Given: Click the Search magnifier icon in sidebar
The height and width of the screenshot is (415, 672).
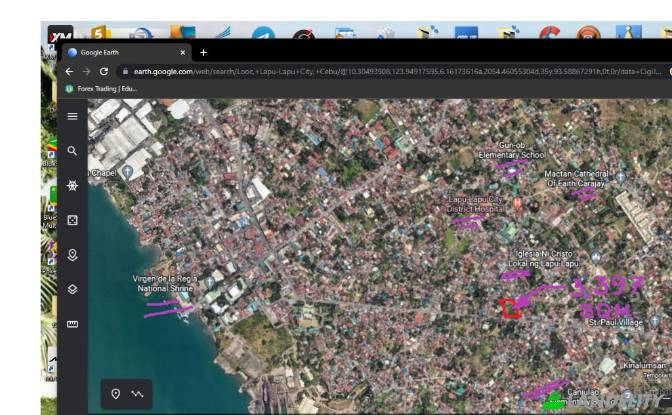Looking at the screenshot, I should click(x=72, y=151).
